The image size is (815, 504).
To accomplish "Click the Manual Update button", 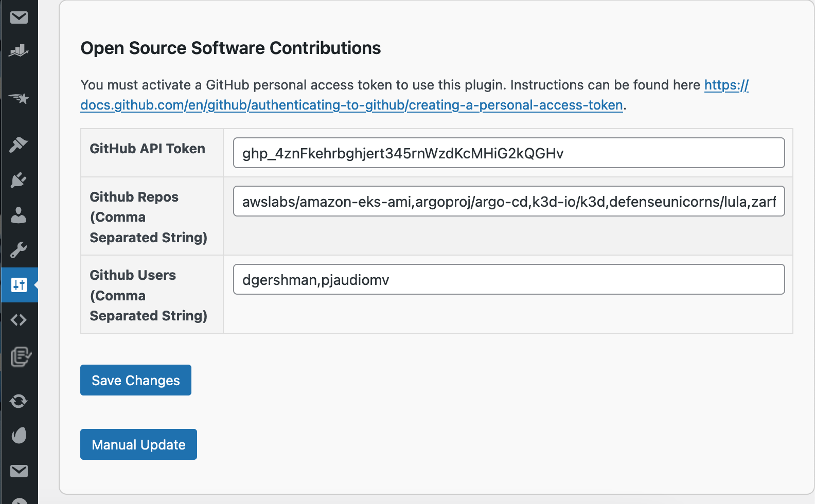I will tap(138, 444).
